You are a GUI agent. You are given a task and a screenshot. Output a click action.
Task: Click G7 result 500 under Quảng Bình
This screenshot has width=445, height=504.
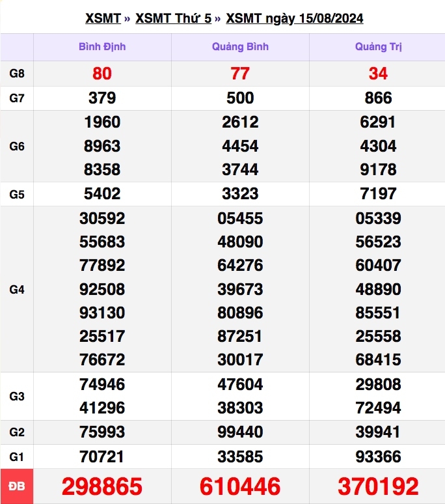[x=240, y=98]
